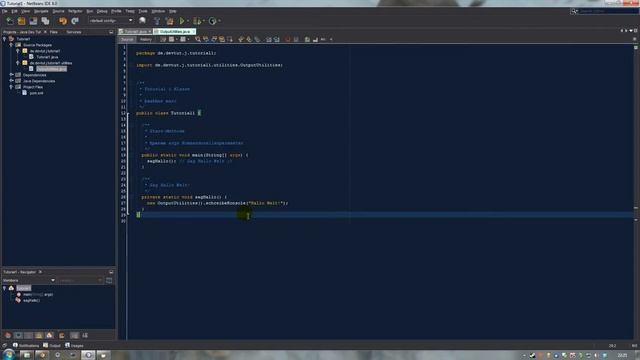
Task: Open dropdown arrow next to Run icon
Action: click(188, 21)
